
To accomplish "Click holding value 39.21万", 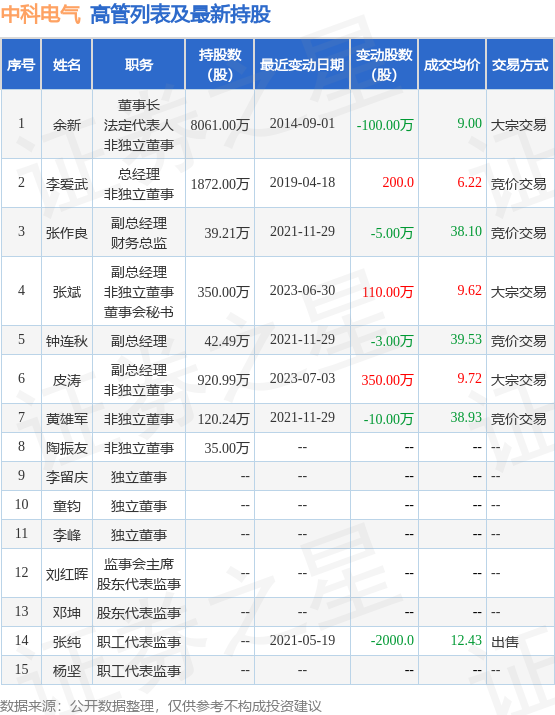I will coord(227,233).
